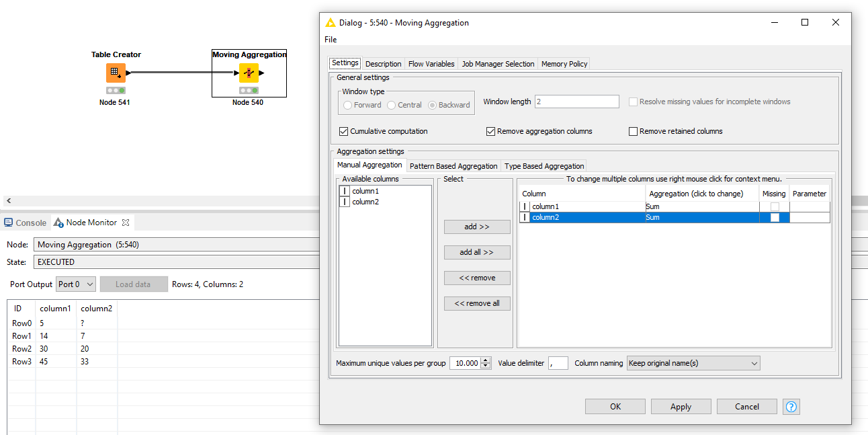This screenshot has width=868, height=435.
Task: Click the string type icon beside column1
Action: point(345,191)
